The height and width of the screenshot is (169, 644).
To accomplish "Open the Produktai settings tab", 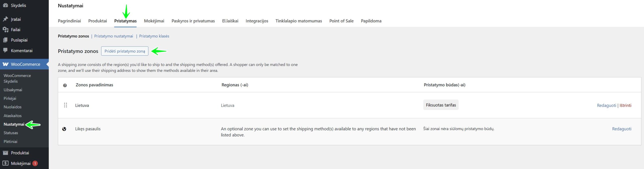I will [97, 21].
